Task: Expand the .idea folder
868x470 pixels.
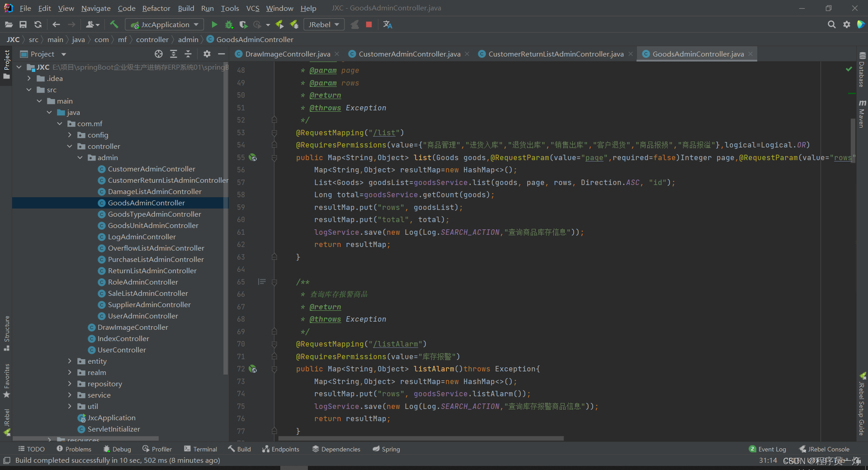Action: 29,78
